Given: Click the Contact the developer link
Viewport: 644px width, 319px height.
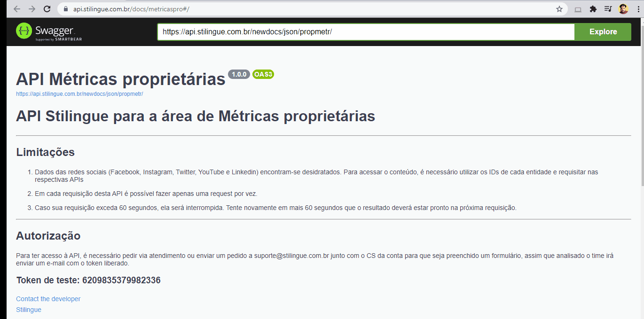Looking at the screenshot, I should [48, 299].
